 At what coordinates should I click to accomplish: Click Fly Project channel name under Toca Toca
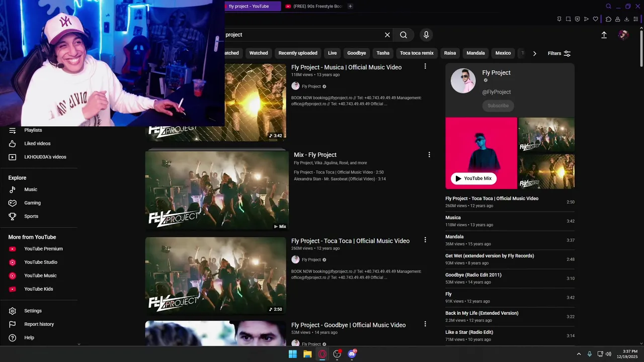[x=311, y=260]
